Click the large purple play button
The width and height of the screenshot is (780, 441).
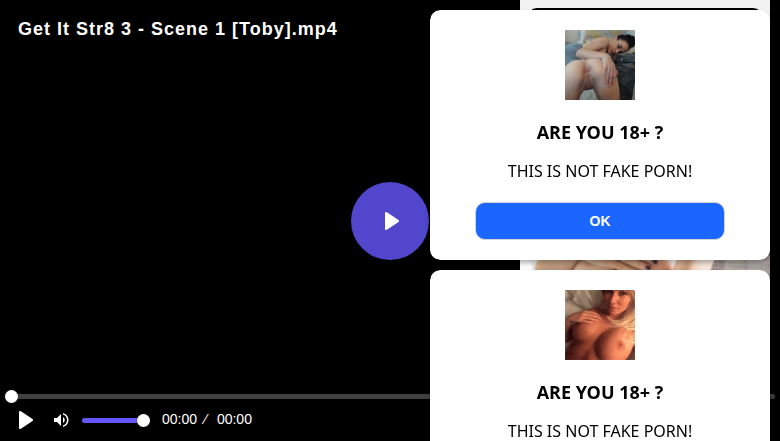point(390,221)
